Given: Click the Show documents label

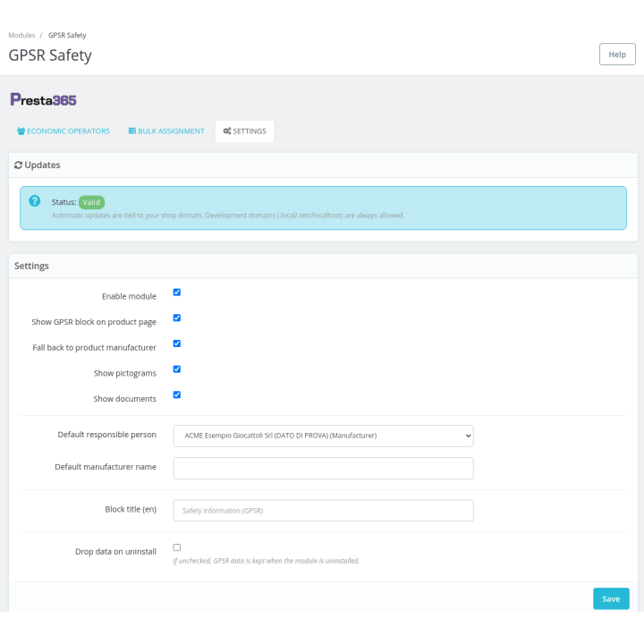Looking at the screenshot, I should [x=125, y=399].
